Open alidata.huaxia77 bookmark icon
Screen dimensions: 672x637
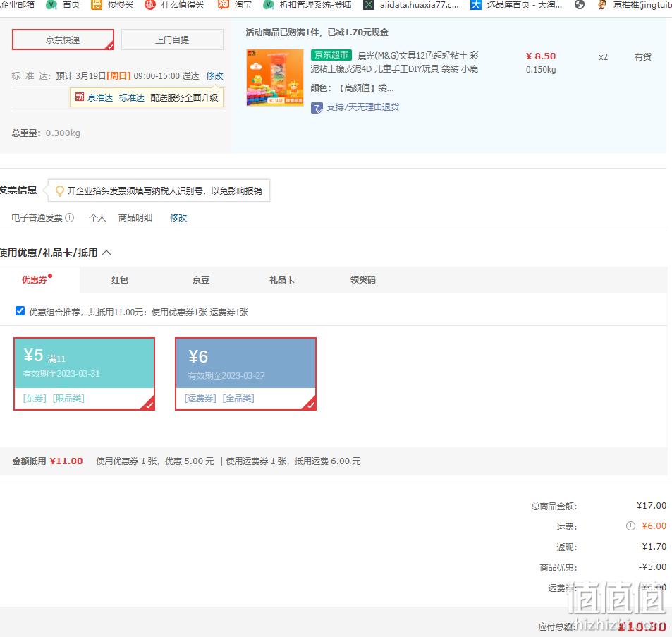[x=369, y=5]
